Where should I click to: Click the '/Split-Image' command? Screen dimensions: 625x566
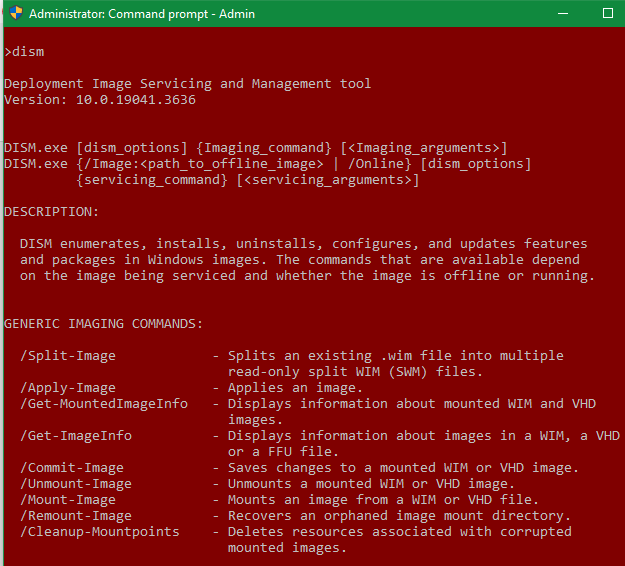(68, 356)
